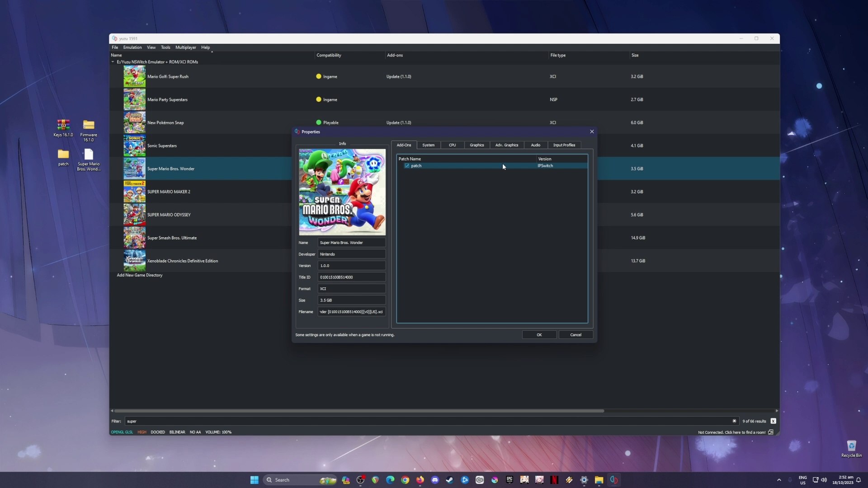
Task: Open the Recycle Bin
Action: click(x=851, y=449)
